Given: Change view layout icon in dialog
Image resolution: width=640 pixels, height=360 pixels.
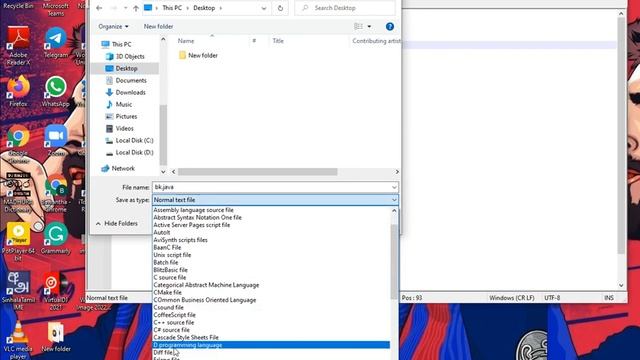Looking at the screenshot, I should (358, 27).
